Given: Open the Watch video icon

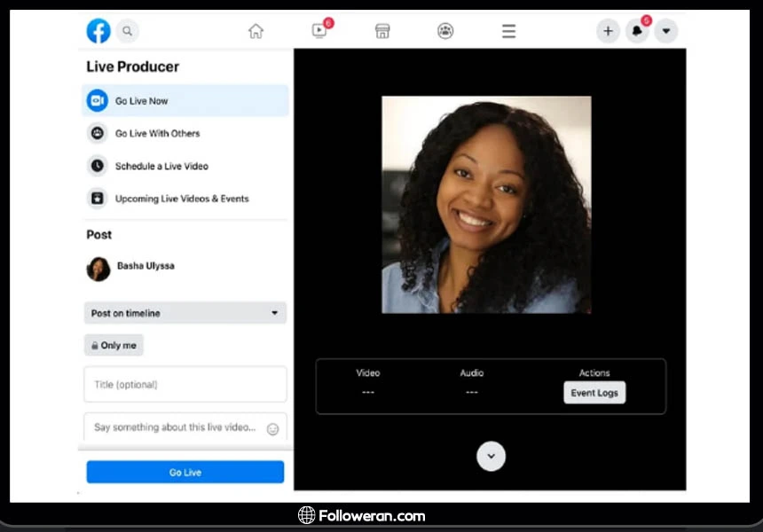Looking at the screenshot, I should pos(319,31).
